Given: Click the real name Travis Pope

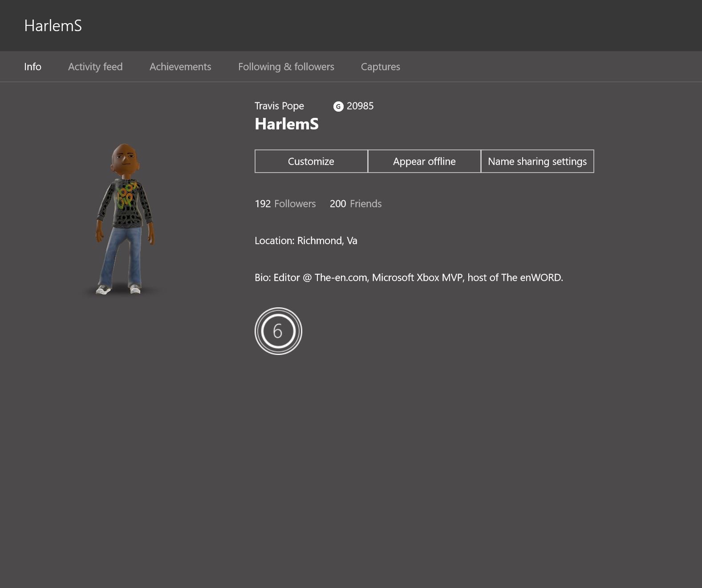Looking at the screenshot, I should click(x=279, y=106).
